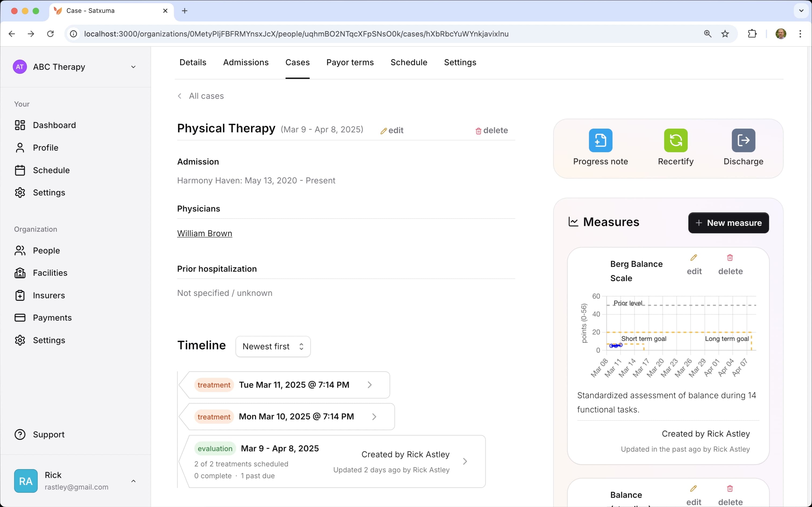Delete the Berg Balance Scale measure
Viewport: 812px width, 507px height.
pos(730,265)
